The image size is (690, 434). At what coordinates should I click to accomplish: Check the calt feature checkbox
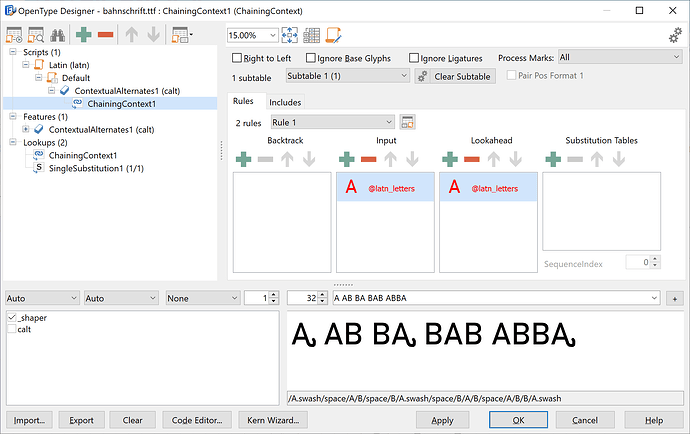tap(12, 329)
